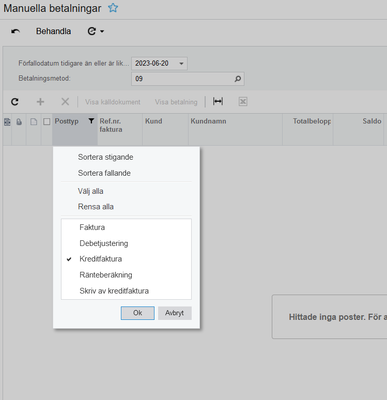Choose Rensa alla in filter menu
This screenshot has height=400, width=387.
click(96, 207)
